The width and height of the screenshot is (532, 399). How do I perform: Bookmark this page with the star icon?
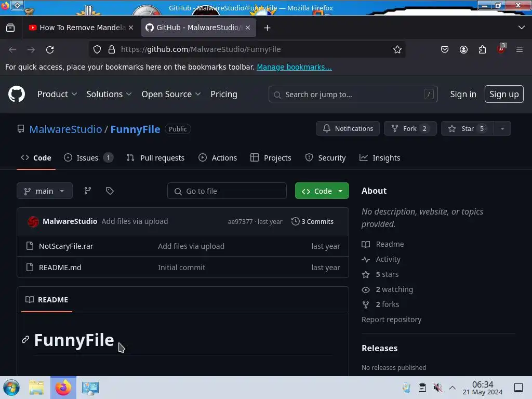397,49
